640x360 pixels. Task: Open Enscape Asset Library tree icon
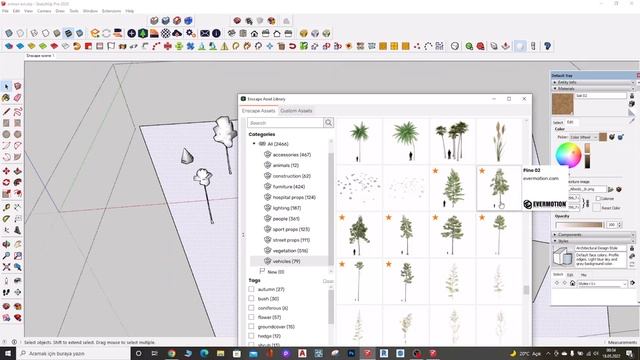coord(142,33)
